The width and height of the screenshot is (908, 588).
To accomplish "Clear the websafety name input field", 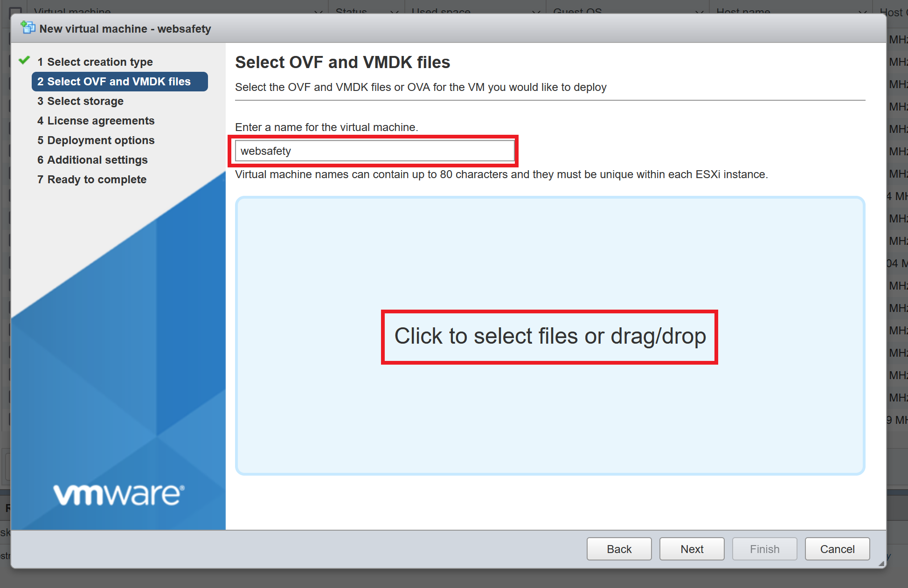I will point(375,151).
